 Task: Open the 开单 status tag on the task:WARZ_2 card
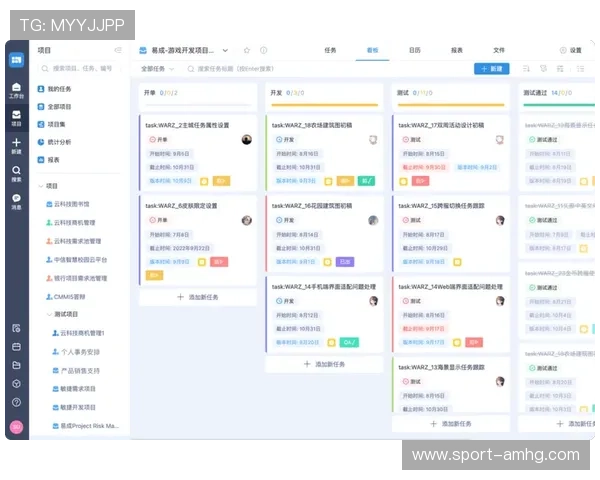(x=159, y=140)
